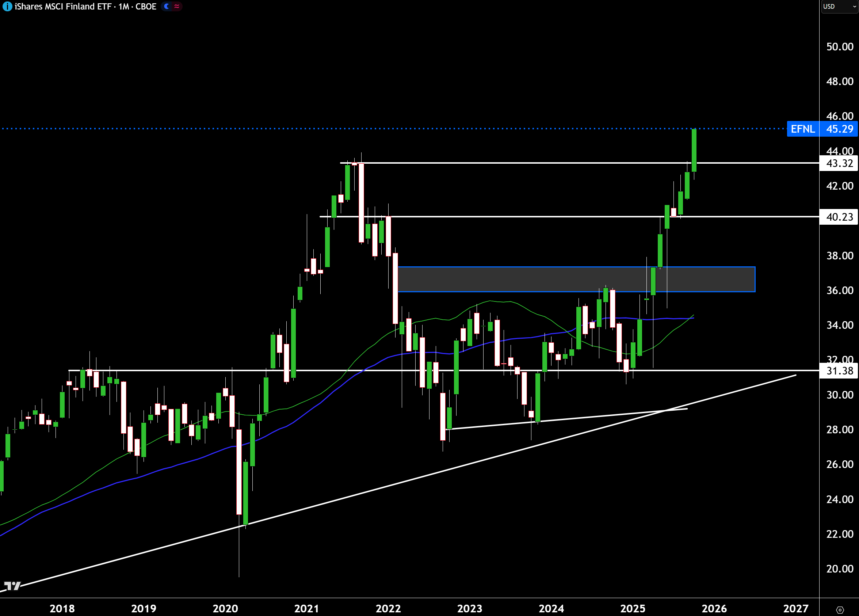
Task: Open the USD currency dropdown
Action: tap(839, 7)
